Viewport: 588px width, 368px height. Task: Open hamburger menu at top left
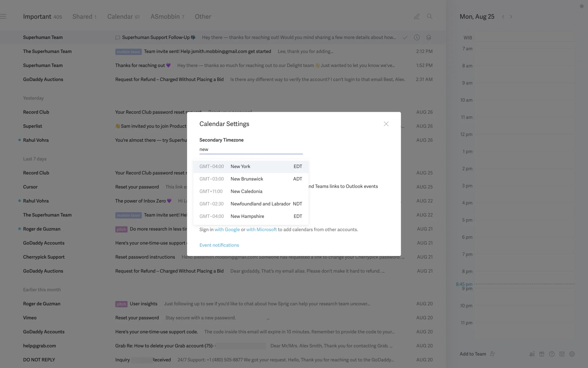point(3,17)
